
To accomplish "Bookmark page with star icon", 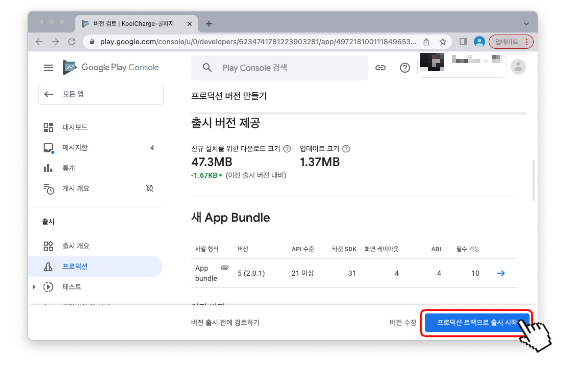I will (x=443, y=42).
